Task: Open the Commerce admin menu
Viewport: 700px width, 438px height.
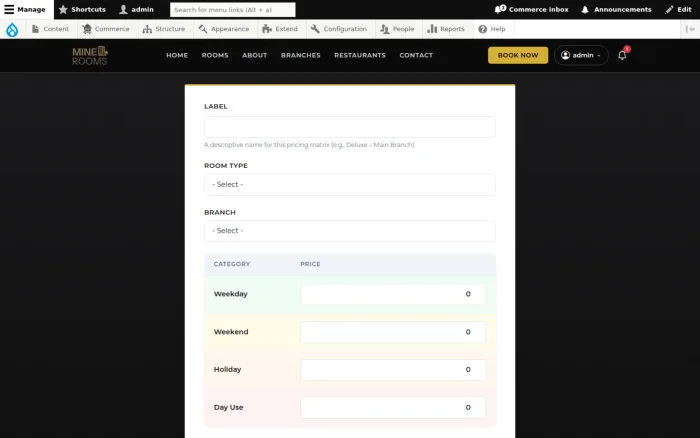Action: 106,29
